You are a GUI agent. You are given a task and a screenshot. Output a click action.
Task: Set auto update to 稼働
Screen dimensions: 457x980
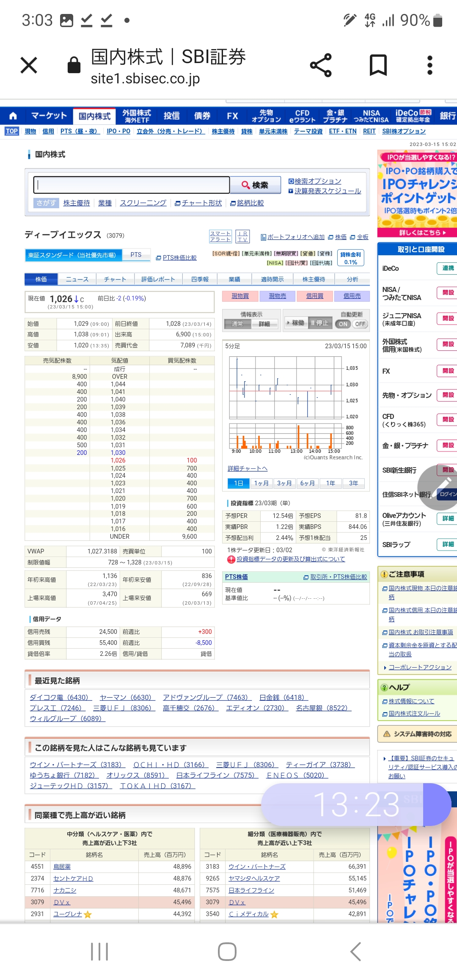coord(295,323)
